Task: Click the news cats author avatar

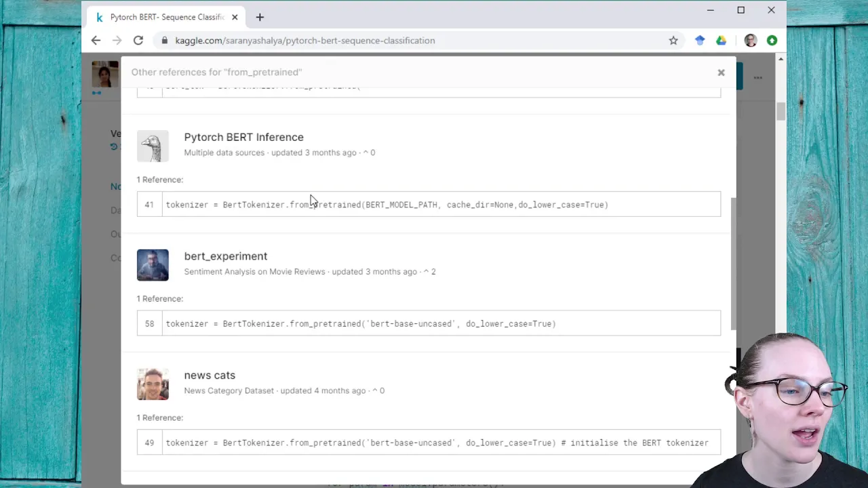Action: click(x=153, y=384)
